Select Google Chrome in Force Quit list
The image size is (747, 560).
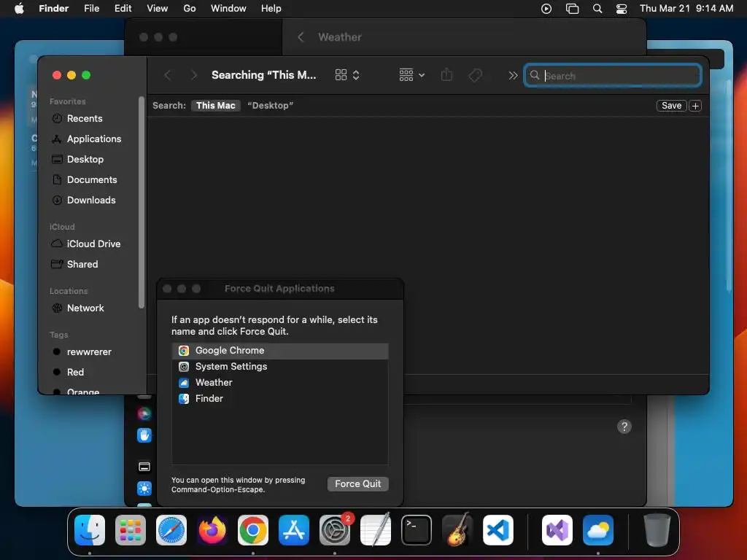click(279, 351)
